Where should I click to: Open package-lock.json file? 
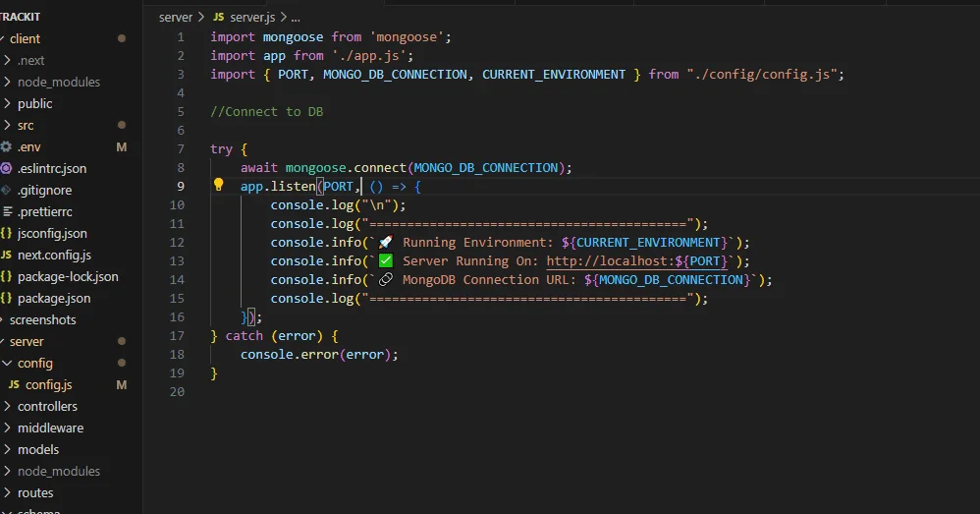tap(68, 276)
